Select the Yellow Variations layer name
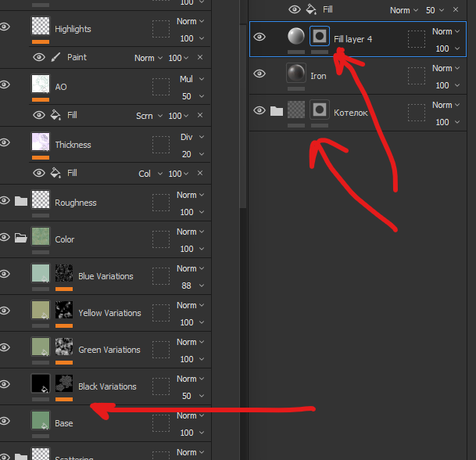Image resolution: width=476 pixels, height=460 pixels. 109,313
